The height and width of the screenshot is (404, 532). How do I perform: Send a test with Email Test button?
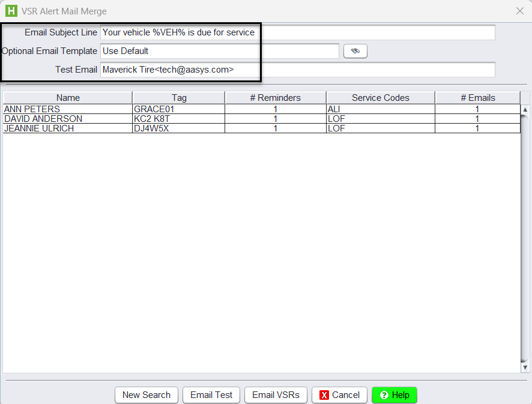(x=211, y=395)
